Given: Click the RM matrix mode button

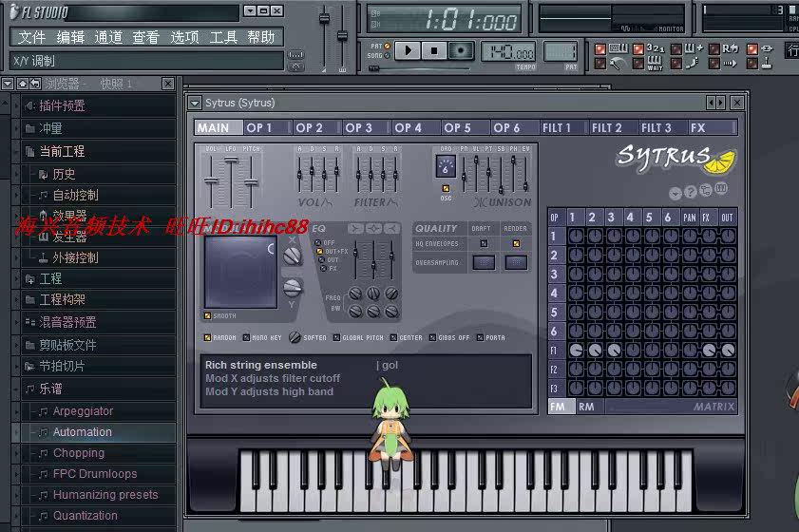Looking at the screenshot, I should pos(586,407).
